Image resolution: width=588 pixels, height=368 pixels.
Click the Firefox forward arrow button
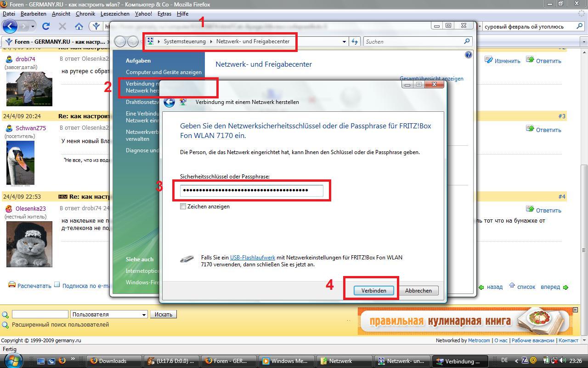tap(24, 26)
